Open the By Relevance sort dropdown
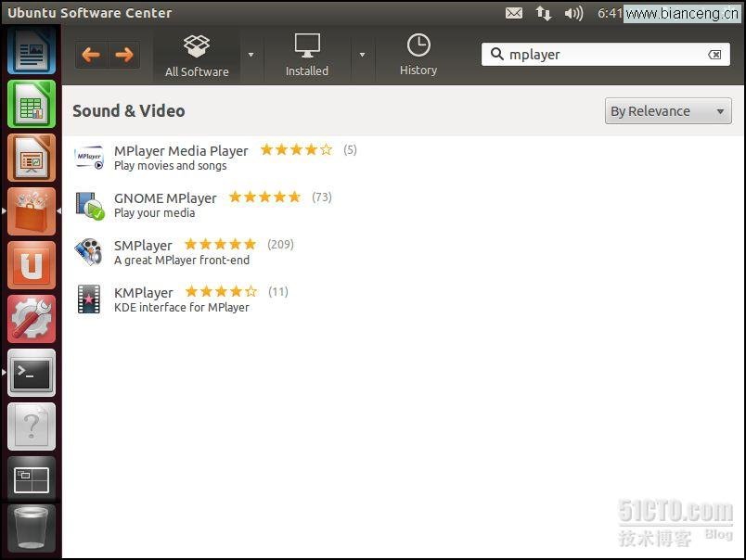This screenshot has width=746, height=560. (668, 111)
